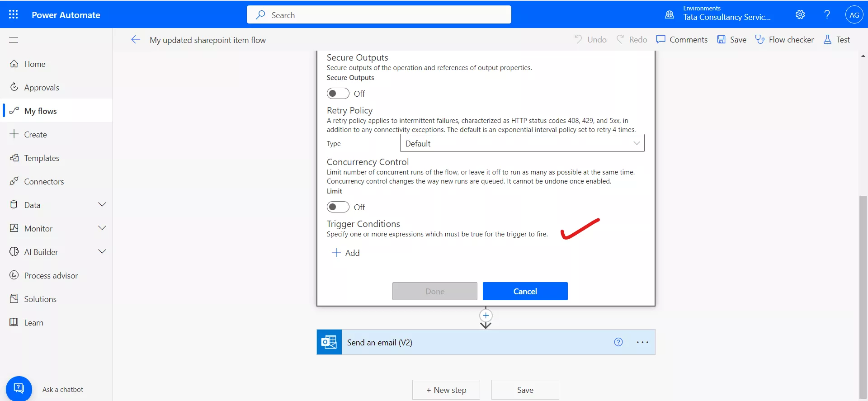
Task: Click the Redo toolbar item
Action: pos(632,40)
